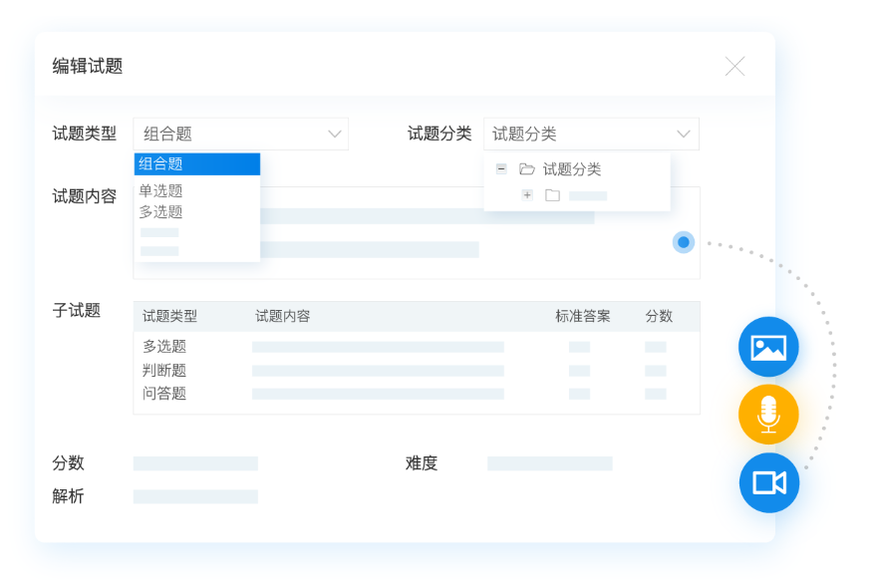Click the closed folder icon in category tree
Image resolution: width=877 pixels, height=588 pixels.
click(x=552, y=195)
